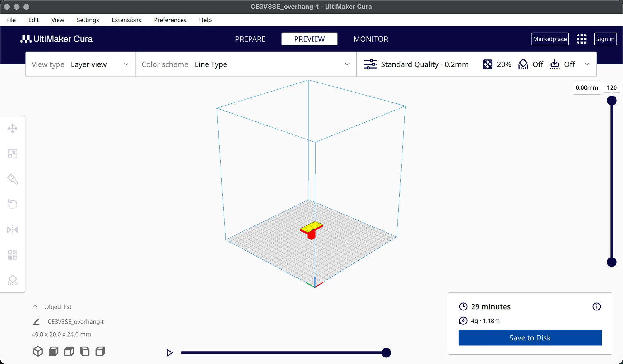Click the Sign in button
This screenshot has width=623, height=364.
[x=605, y=39]
